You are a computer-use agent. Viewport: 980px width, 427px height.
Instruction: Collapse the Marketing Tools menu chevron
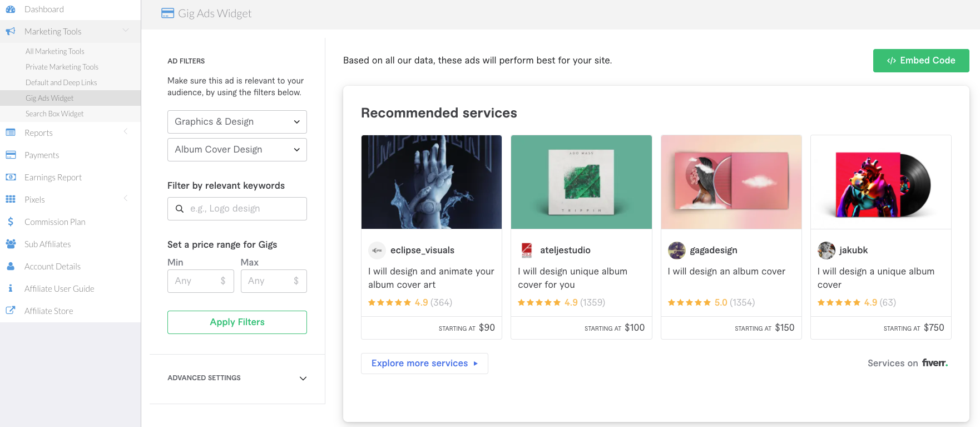coord(126,31)
